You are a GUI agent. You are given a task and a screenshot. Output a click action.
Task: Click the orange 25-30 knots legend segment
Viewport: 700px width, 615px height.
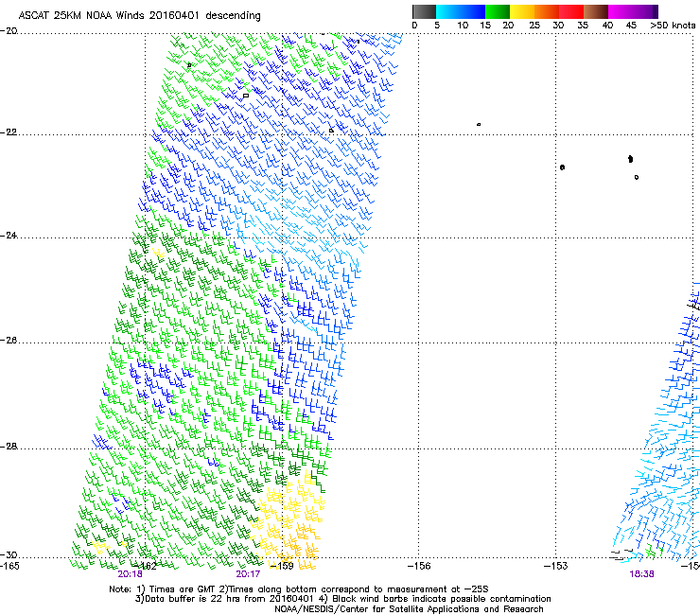click(547, 11)
